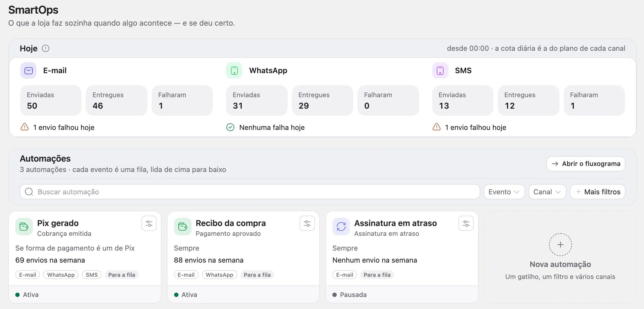Click the WhatsApp channel phone icon
The image size is (644, 309).
pyautogui.click(x=234, y=70)
